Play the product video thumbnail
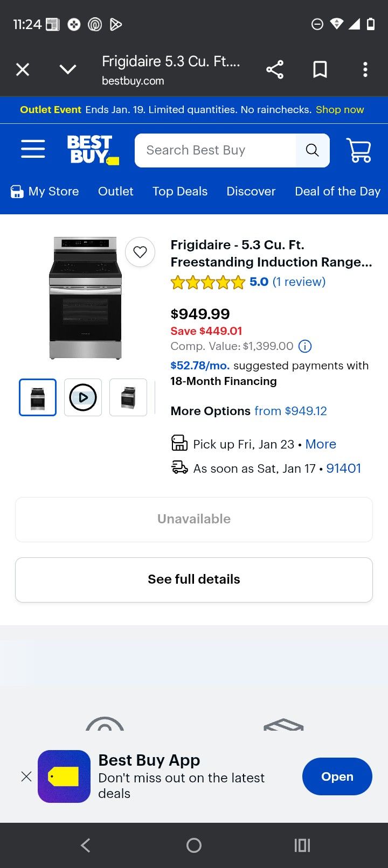 pos(83,397)
